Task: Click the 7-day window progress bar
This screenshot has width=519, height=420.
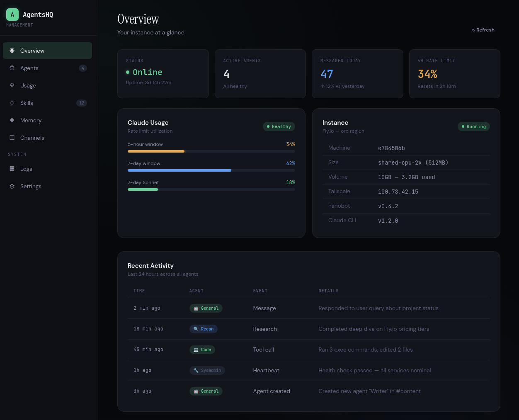Action: [211, 170]
